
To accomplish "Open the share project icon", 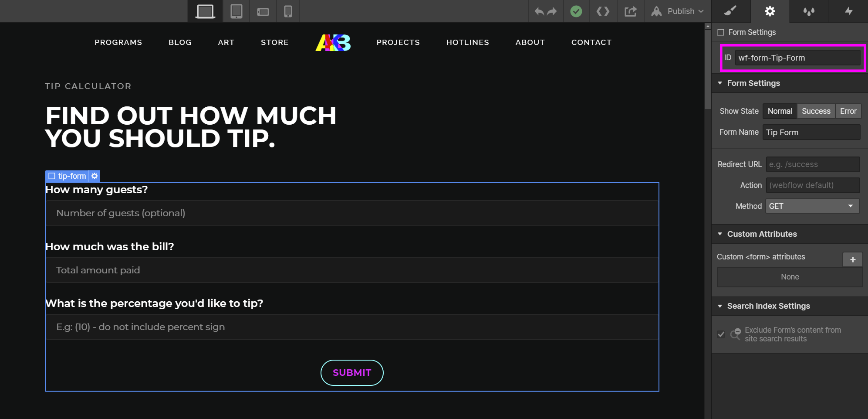I will 630,11.
